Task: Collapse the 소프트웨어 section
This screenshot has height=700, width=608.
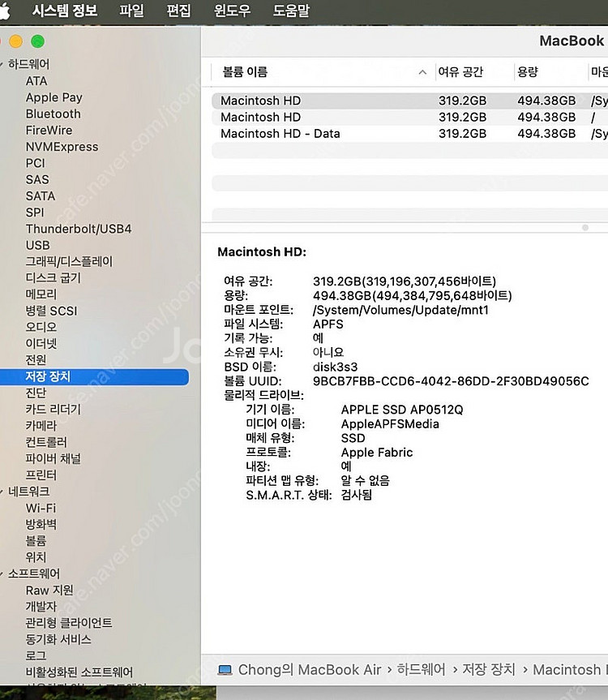Action: [x=2, y=573]
